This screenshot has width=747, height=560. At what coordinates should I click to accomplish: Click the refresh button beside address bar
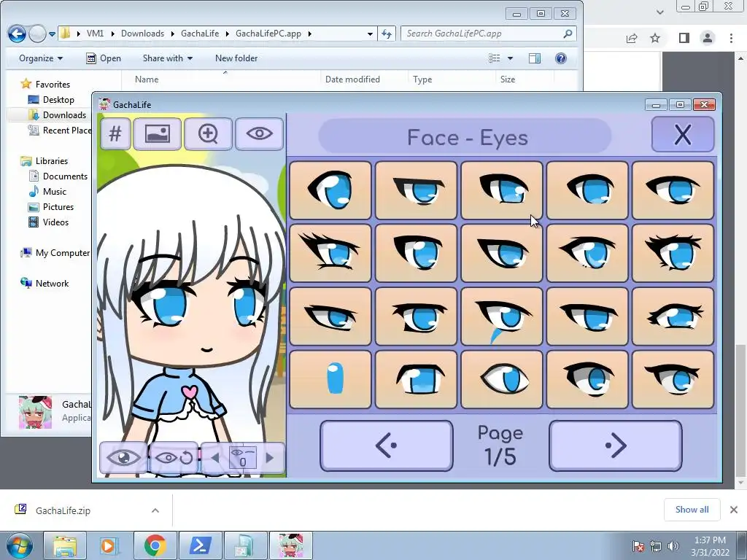pyautogui.click(x=387, y=34)
